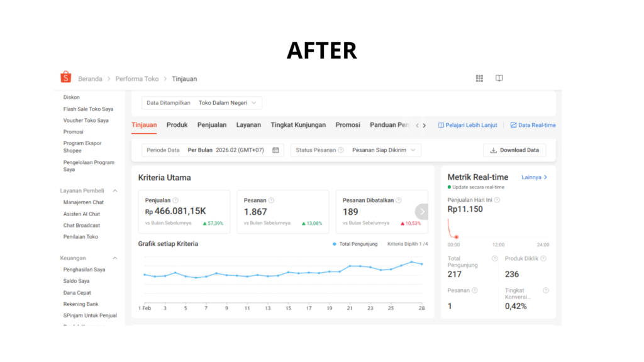
Task: Select the Penjualan criteria card
Action: [x=184, y=212]
